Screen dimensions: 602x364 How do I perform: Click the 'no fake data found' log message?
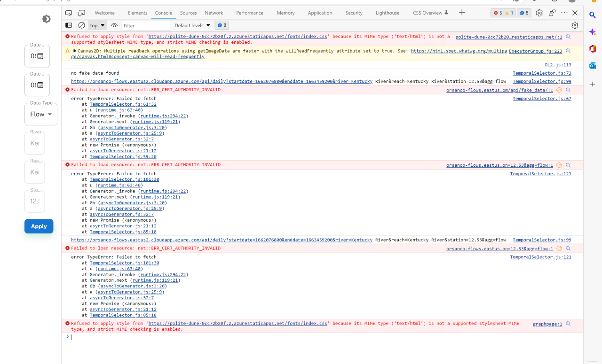[x=95, y=73]
